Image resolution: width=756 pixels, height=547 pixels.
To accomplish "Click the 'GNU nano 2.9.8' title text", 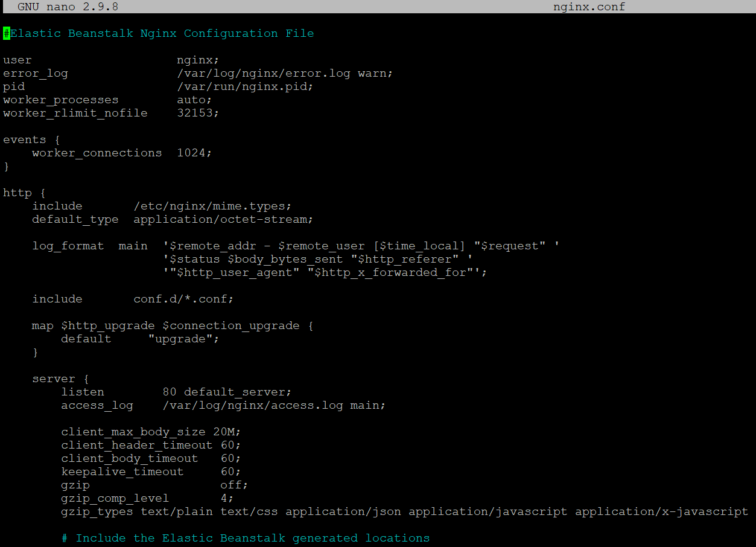I will point(68,7).
